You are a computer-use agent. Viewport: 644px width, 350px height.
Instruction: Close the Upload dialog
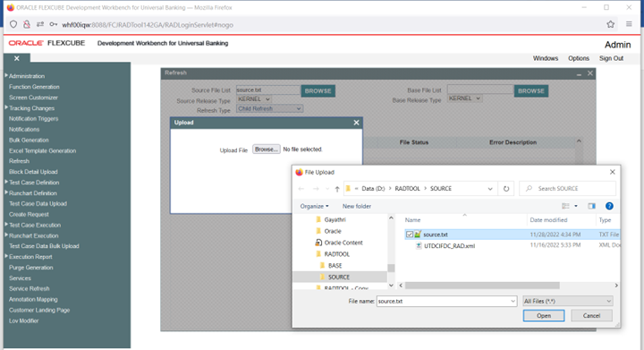pyautogui.click(x=356, y=123)
